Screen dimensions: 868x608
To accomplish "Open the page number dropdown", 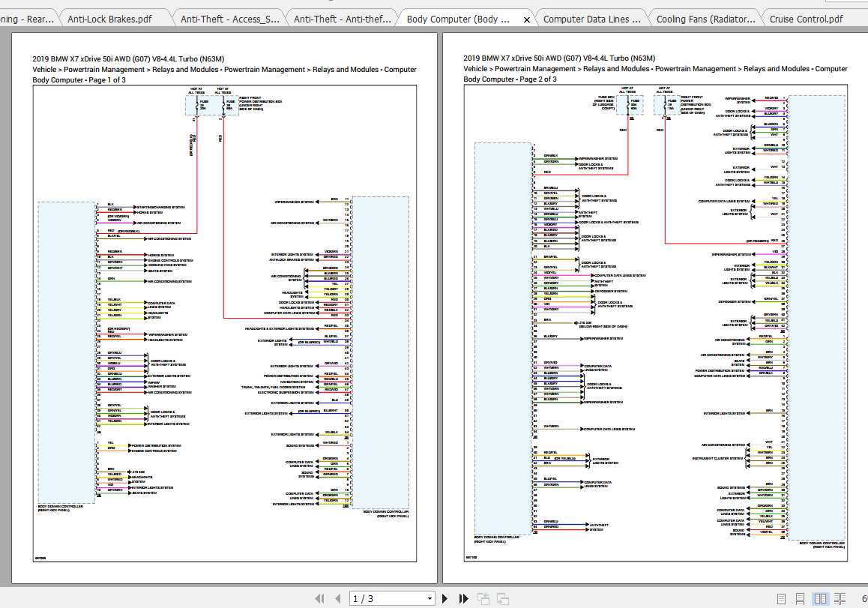I will coord(430,598).
